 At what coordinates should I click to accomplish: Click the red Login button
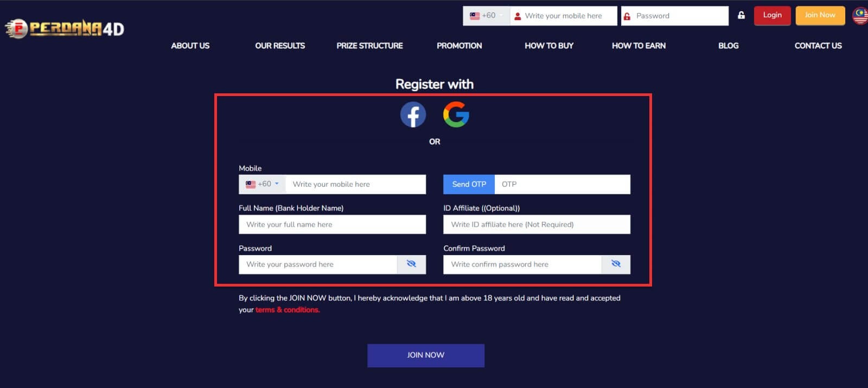772,15
